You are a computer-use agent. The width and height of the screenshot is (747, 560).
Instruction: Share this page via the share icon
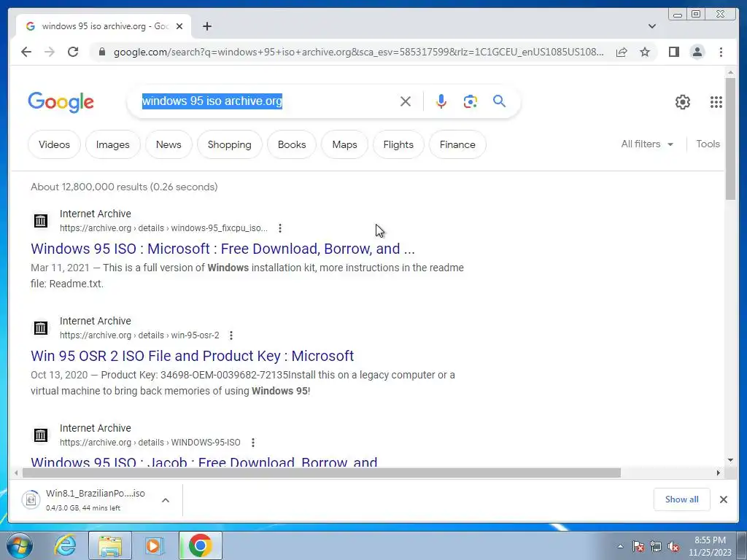[x=622, y=52]
